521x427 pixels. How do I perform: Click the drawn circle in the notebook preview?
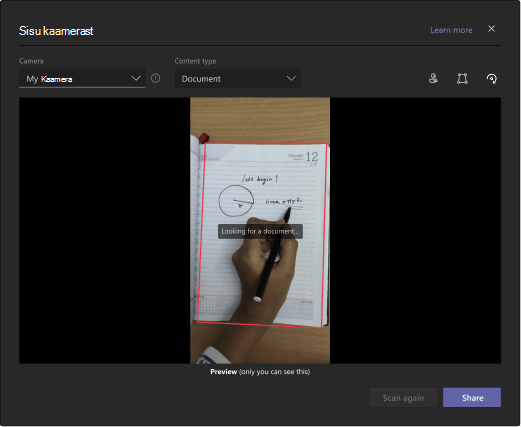pos(236,201)
